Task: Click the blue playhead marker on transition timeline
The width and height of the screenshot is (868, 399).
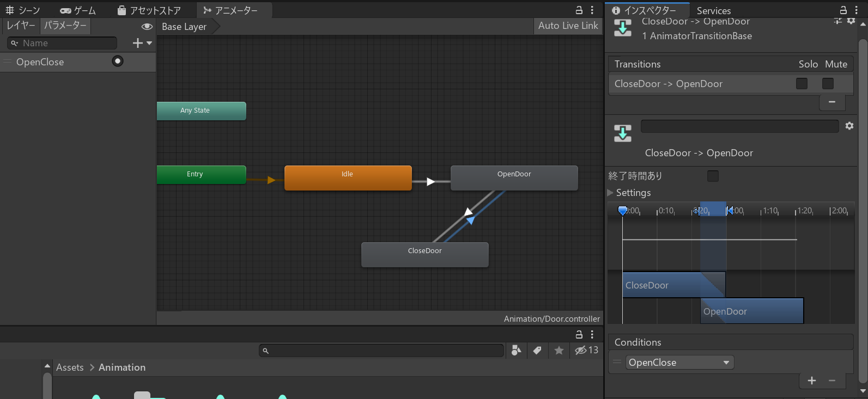Action: click(623, 211)
